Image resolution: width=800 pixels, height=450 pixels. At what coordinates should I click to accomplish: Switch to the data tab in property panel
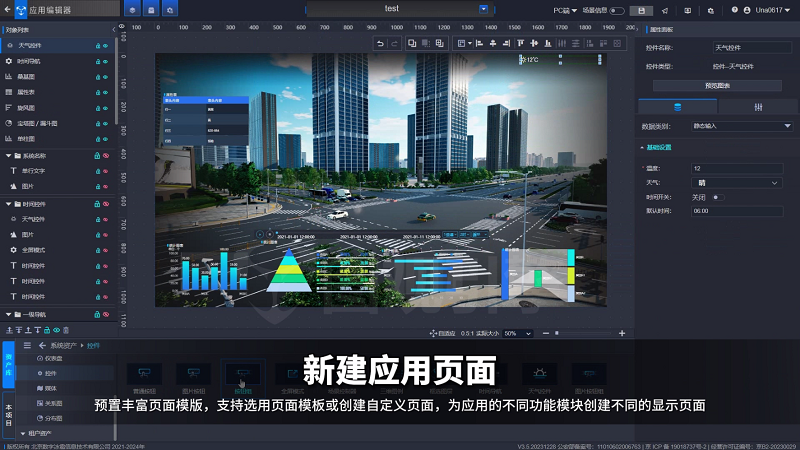(678, 107)
